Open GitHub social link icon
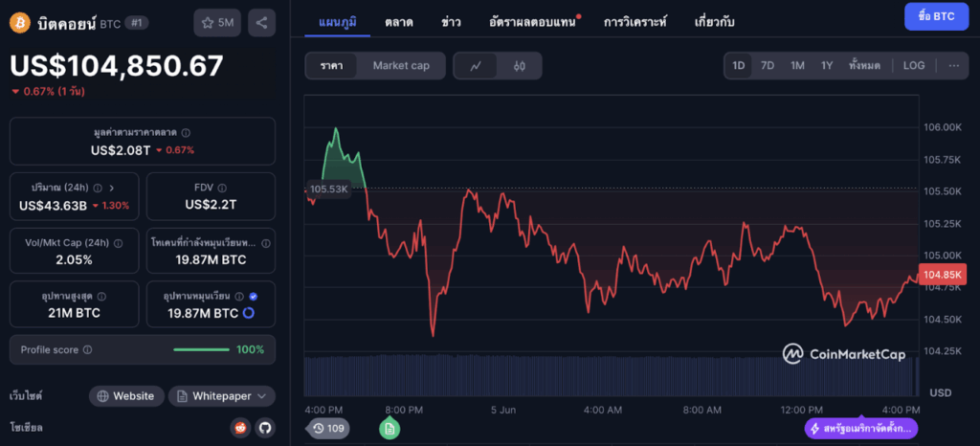 coord(264,428)
